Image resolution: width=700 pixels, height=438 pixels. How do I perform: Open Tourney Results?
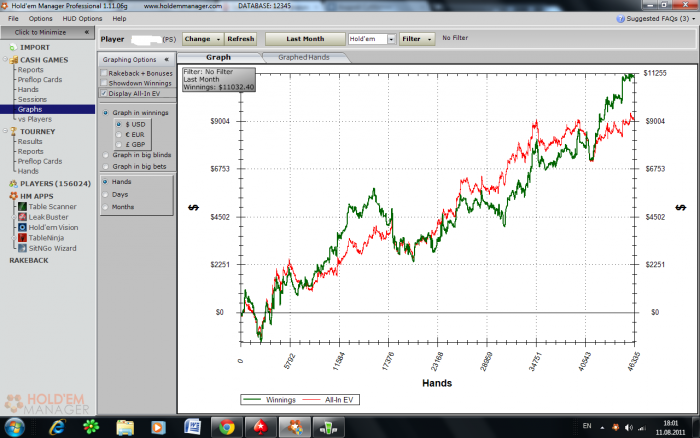click(30, 142)
